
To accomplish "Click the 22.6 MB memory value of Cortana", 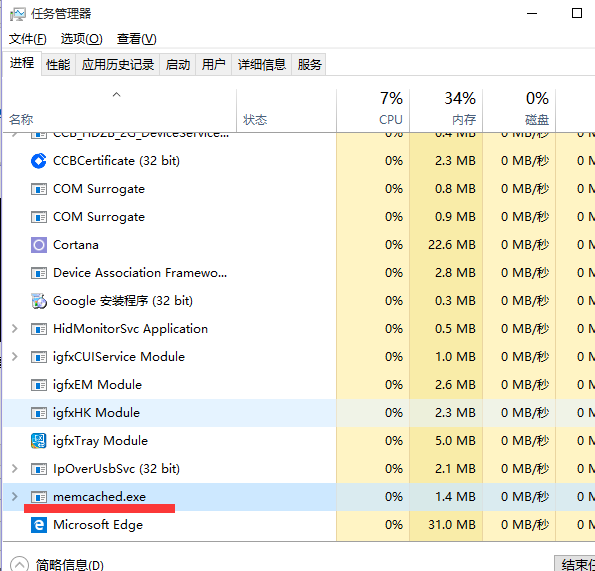I will (452, 245).
